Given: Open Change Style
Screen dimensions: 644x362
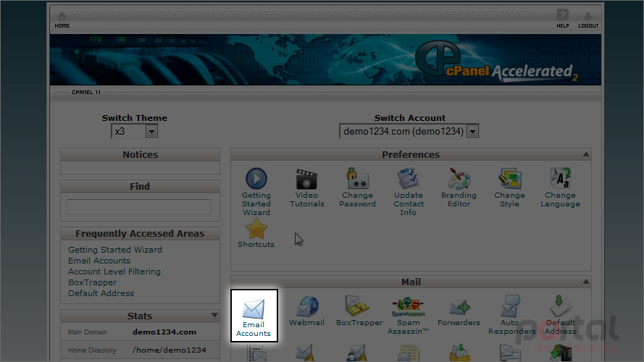Looking at the screenshot, I should 509,188.
